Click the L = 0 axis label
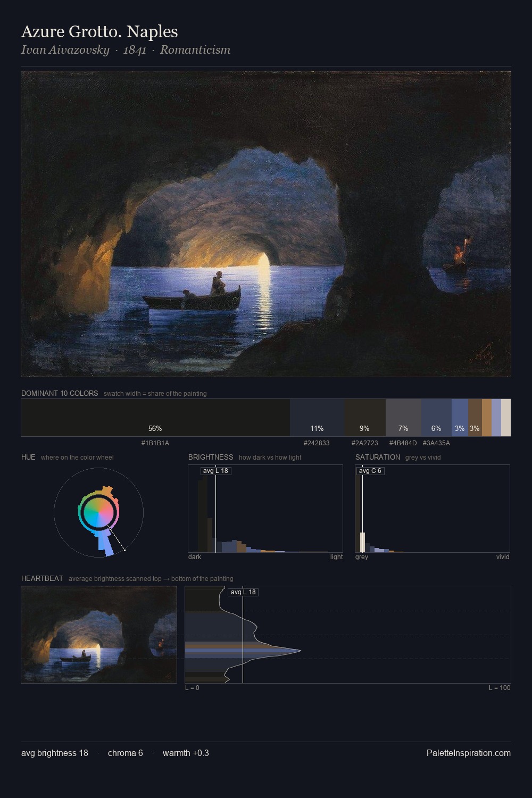The height and width of the screenshot is (798, 532). click(x=192, y=688)
